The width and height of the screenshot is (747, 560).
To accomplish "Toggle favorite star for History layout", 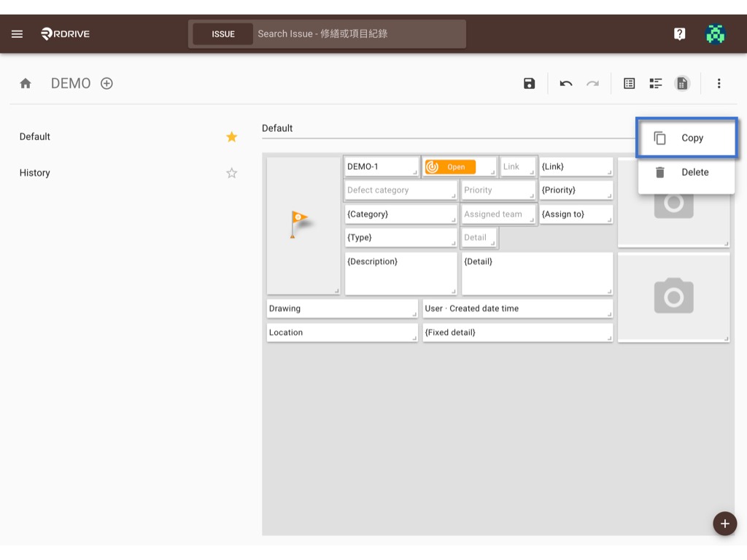I will click(x=231, y=173).
